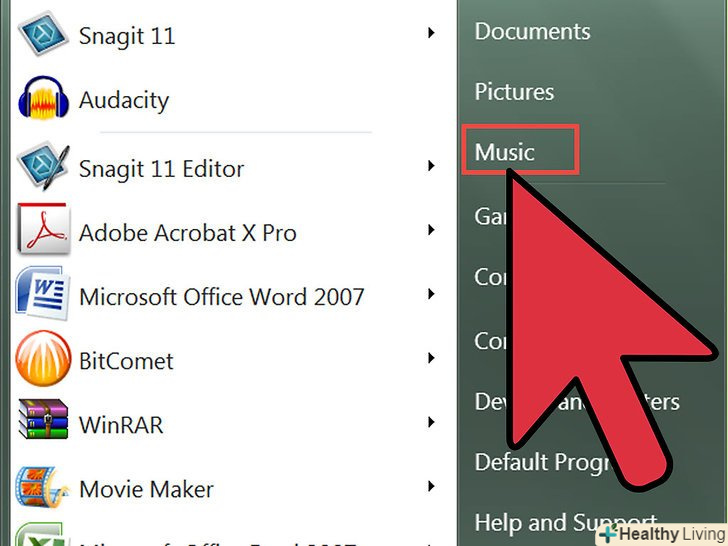The width and height of the screenshot is (728, 546).
Task: Expand the Snagit 11 Editor submenu arrow
Action: [431, 166]
